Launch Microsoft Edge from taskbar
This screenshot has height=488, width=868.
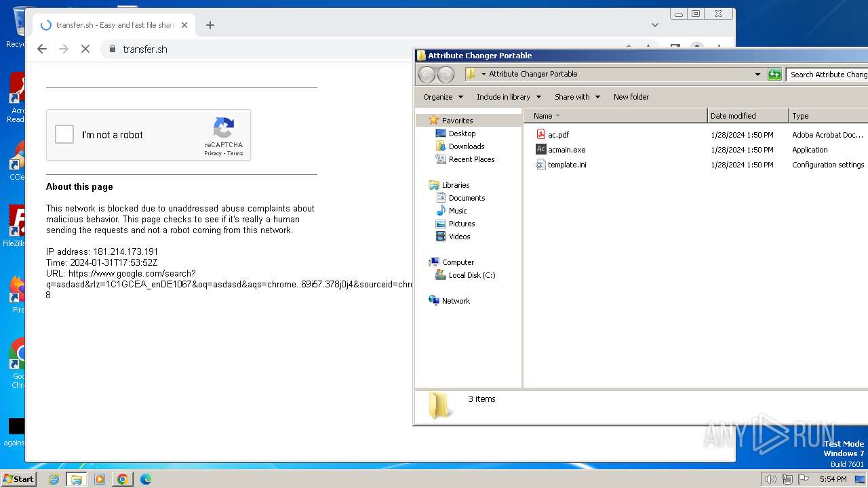(x=145, y=479)
